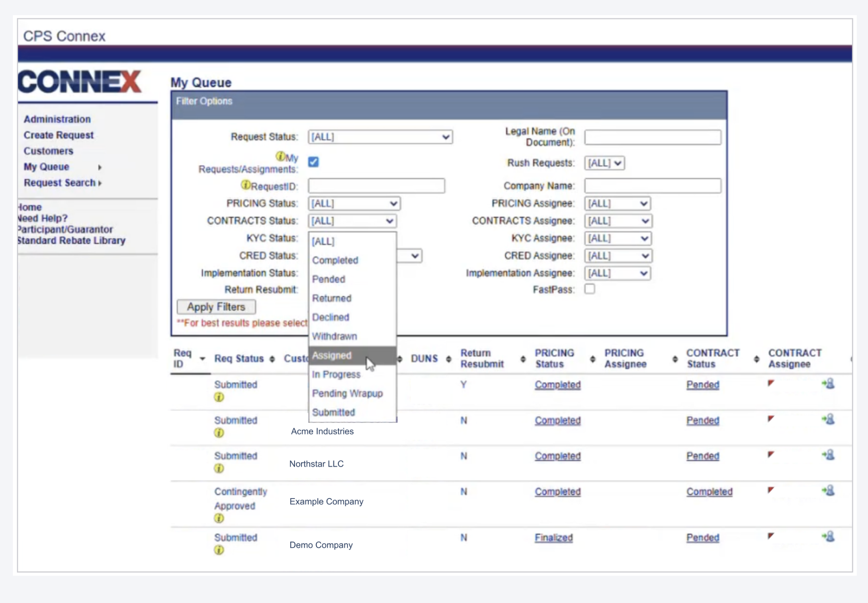This screenshot has width=868, height=603.
Task: Open the Implementation Assignee dropdown
Action: point(618,273)
